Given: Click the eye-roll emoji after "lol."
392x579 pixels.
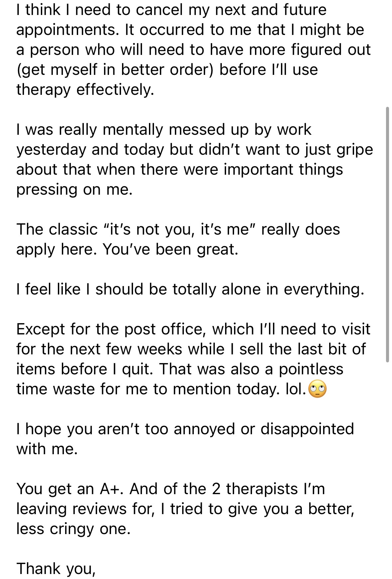Looking at the screenshot, I should click(318, 389).
